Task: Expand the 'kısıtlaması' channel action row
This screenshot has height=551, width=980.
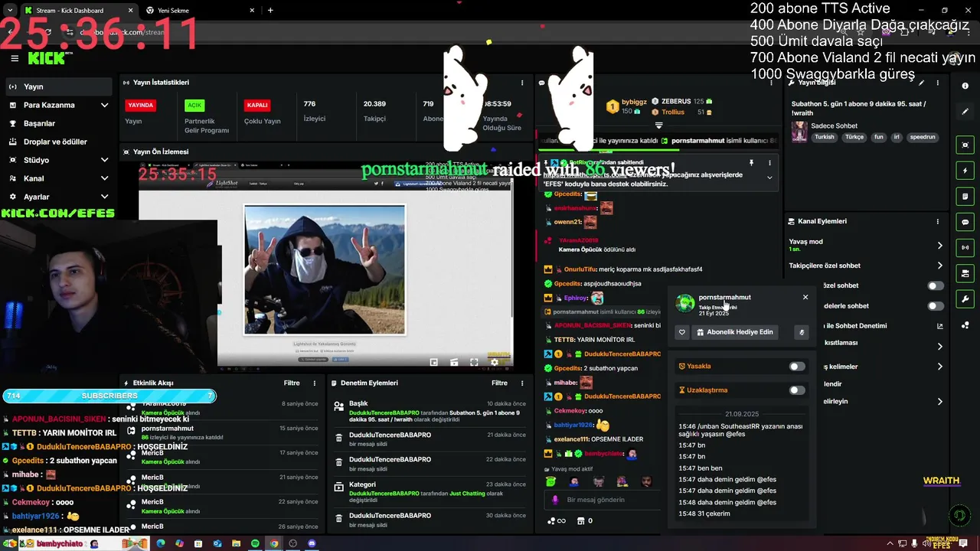Action: 940,347
